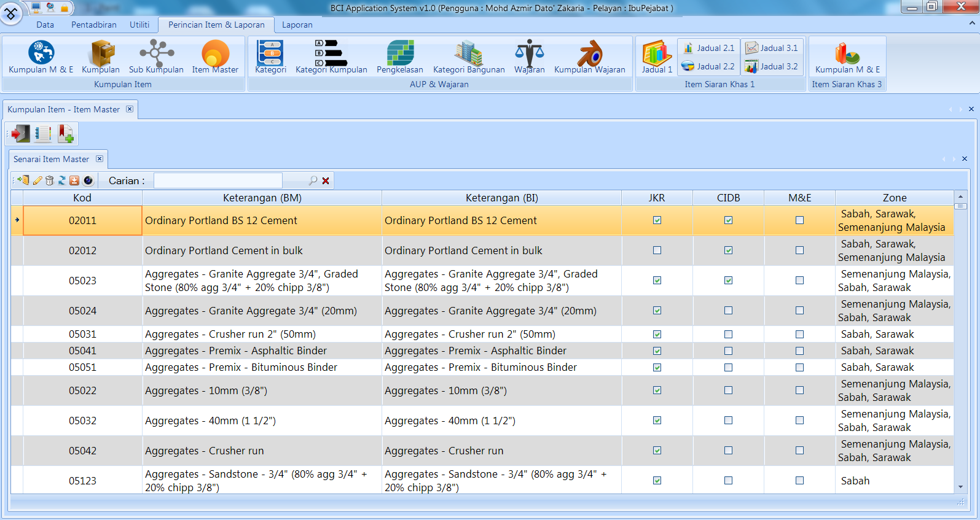Open Jadual 2.2 report

click(x=708, y=66)
